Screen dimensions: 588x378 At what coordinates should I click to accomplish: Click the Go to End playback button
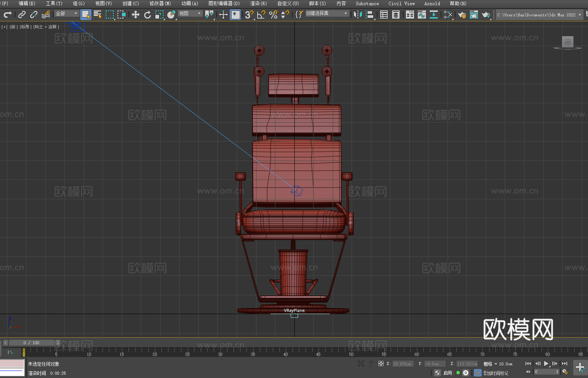tap(565, 364)
